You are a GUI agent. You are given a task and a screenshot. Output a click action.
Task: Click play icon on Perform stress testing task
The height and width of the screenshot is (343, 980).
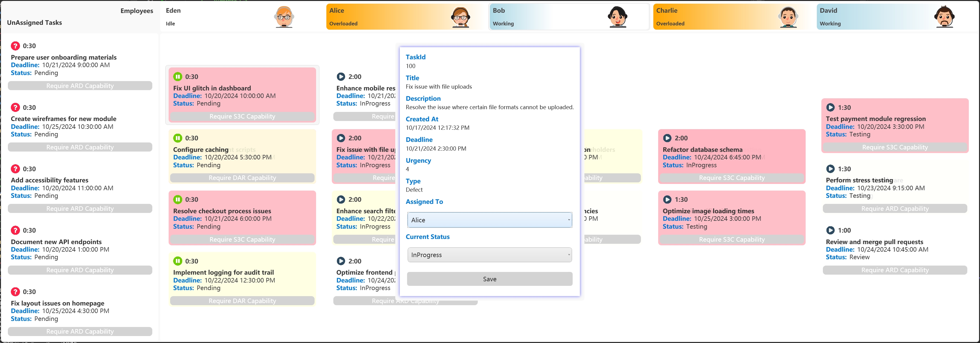830,169
